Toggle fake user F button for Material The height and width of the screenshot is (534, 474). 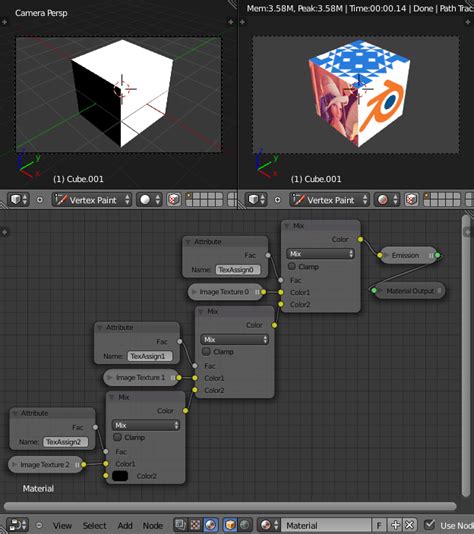379,525
